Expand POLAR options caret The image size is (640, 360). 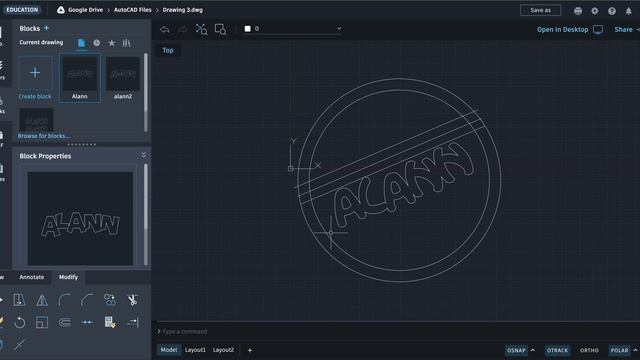coord(635,350)
